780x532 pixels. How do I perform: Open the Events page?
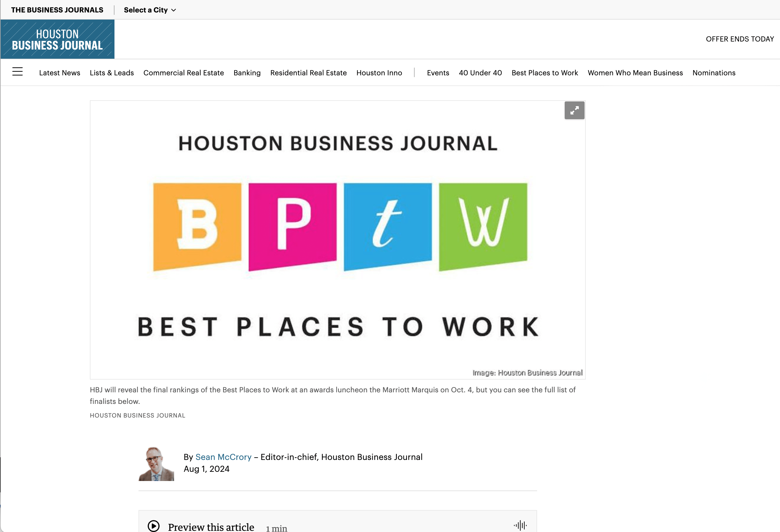pos(438,73)
